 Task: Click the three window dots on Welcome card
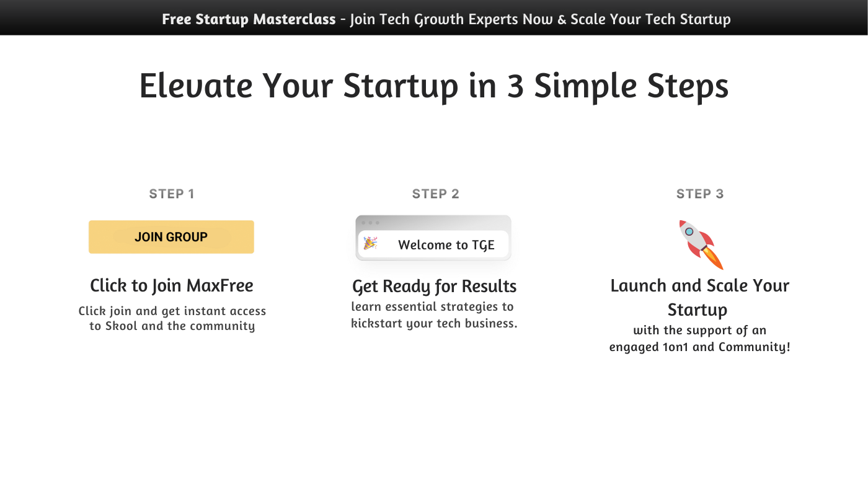click(x=370, y=223)
